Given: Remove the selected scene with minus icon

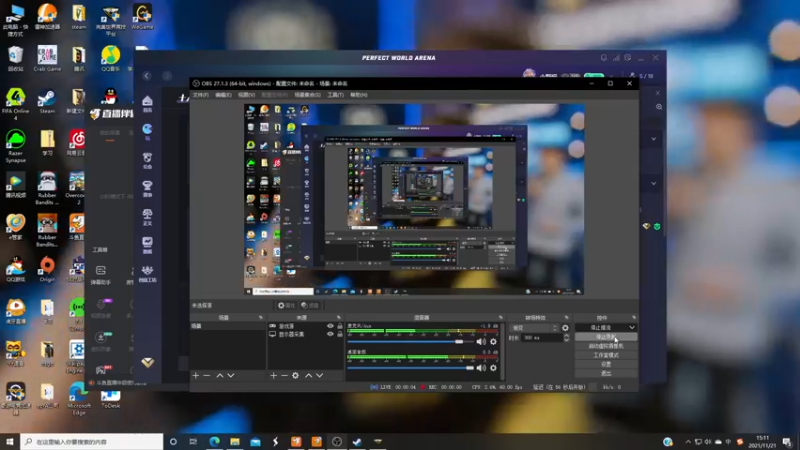Looking at the screenshot, I should click(x=207, y=376).
